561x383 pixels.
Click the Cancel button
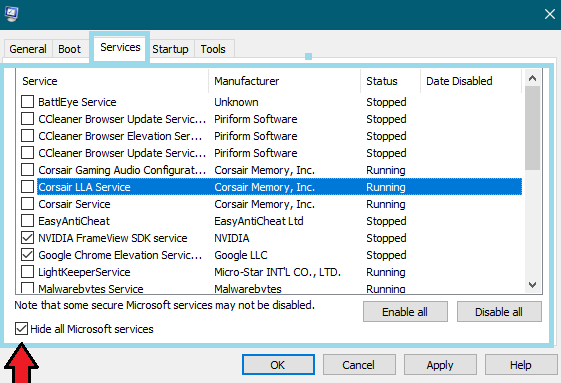pyautogui.click(x=359, y=365)
